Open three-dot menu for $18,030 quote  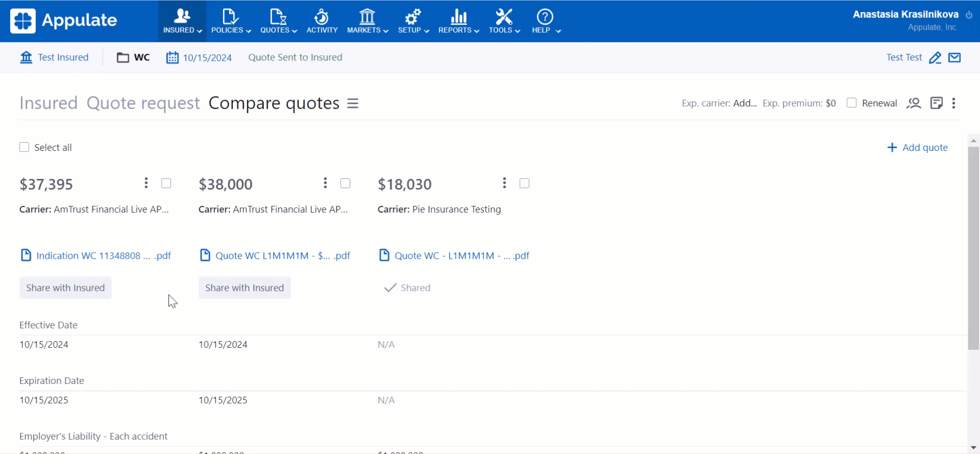coord(504,183)
